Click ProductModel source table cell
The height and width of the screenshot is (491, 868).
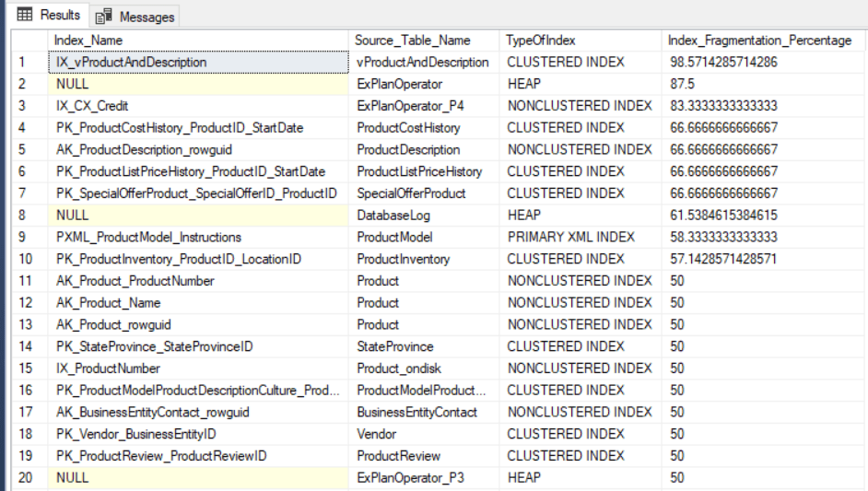(424, 237)
